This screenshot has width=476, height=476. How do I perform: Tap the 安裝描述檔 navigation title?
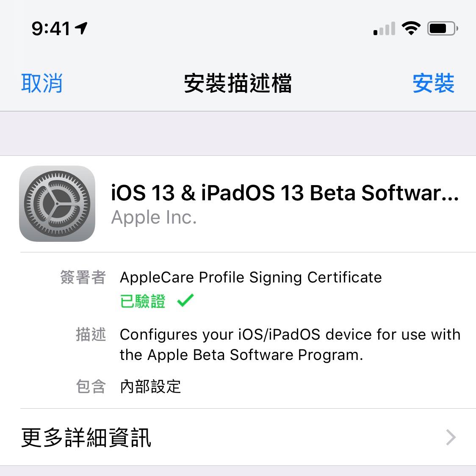click(x=238, y=83)
